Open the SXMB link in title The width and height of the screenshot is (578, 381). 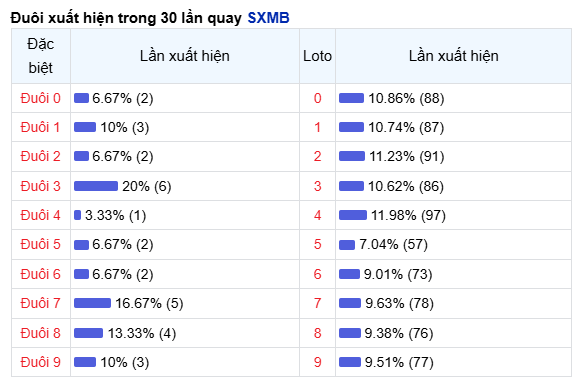click(x=268, y=18)
